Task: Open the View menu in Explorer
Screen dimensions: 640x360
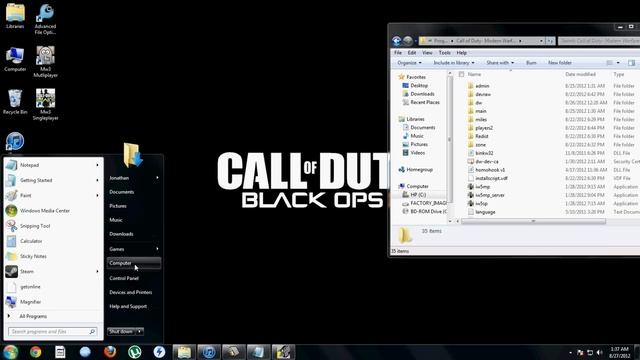Action: (427, 53)
